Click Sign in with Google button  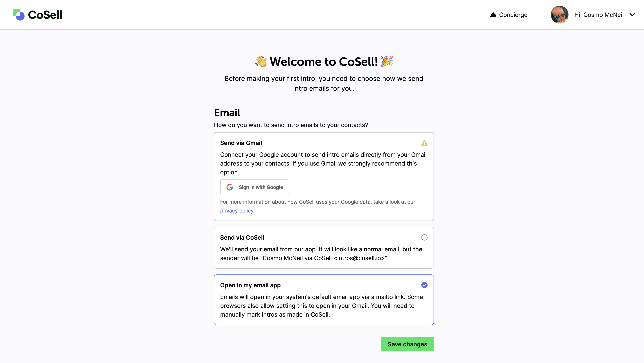click(x=254, y=187)
